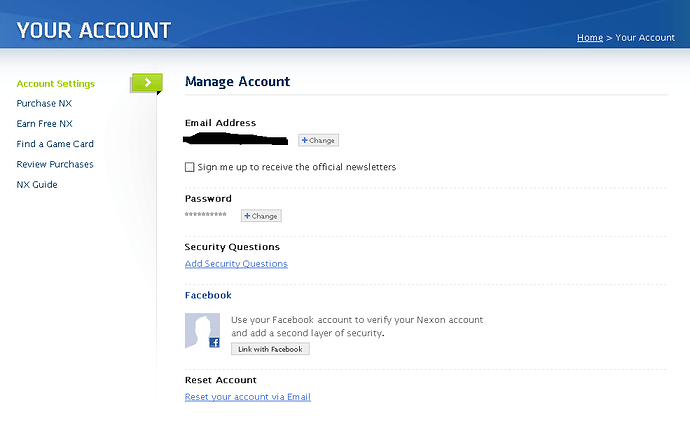Click the masked password asterisks
Screen dimensions: 690x435
click(206, 216)
